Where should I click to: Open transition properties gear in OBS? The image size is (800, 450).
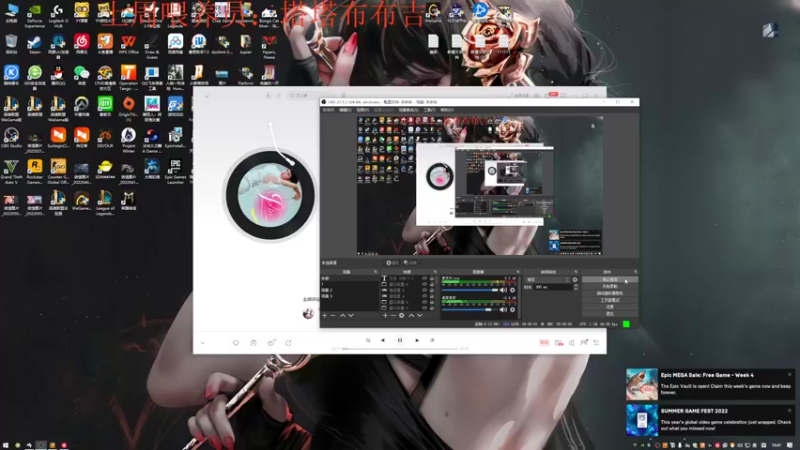tap(575, 280)
